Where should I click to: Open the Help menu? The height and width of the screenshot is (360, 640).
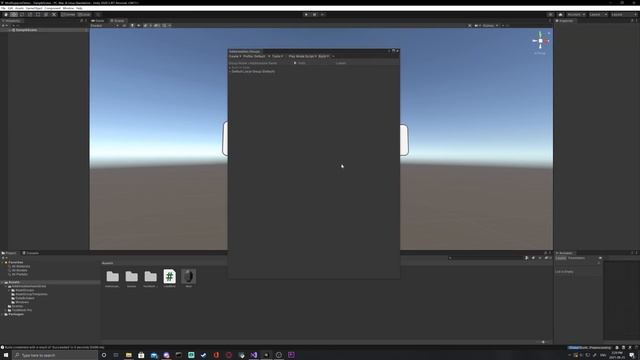[x=79, y=8]
